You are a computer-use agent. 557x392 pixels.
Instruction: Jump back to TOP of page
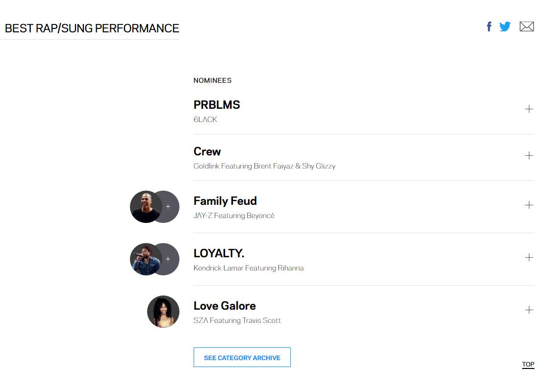pyautogui.click(x=528, y=365)
